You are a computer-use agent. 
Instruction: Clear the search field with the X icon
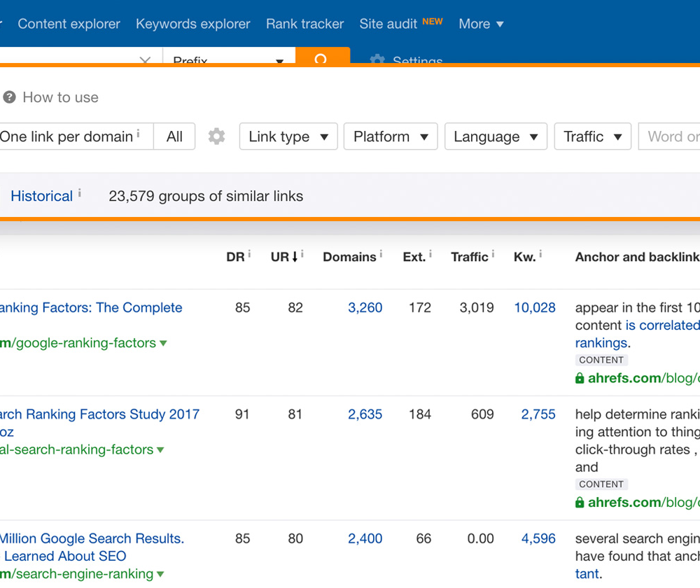[145, 59]
